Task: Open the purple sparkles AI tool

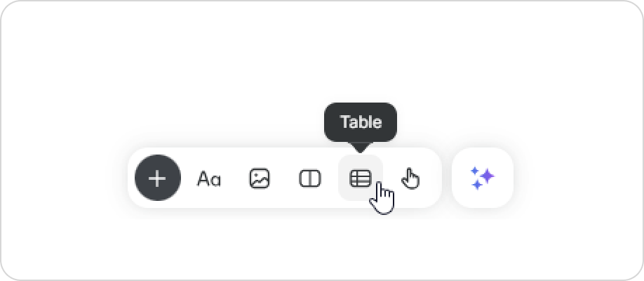Action: (483, 178)
